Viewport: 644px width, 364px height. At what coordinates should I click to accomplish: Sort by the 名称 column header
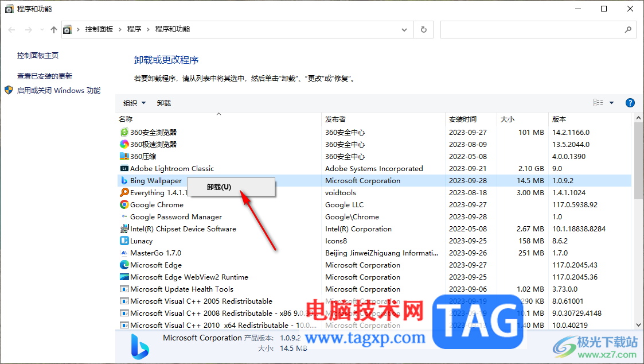click(x=218, y=119)
